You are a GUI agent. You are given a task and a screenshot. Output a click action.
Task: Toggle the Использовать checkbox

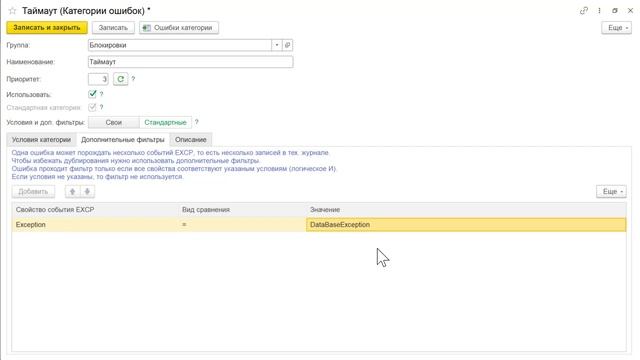coord(92,94)
